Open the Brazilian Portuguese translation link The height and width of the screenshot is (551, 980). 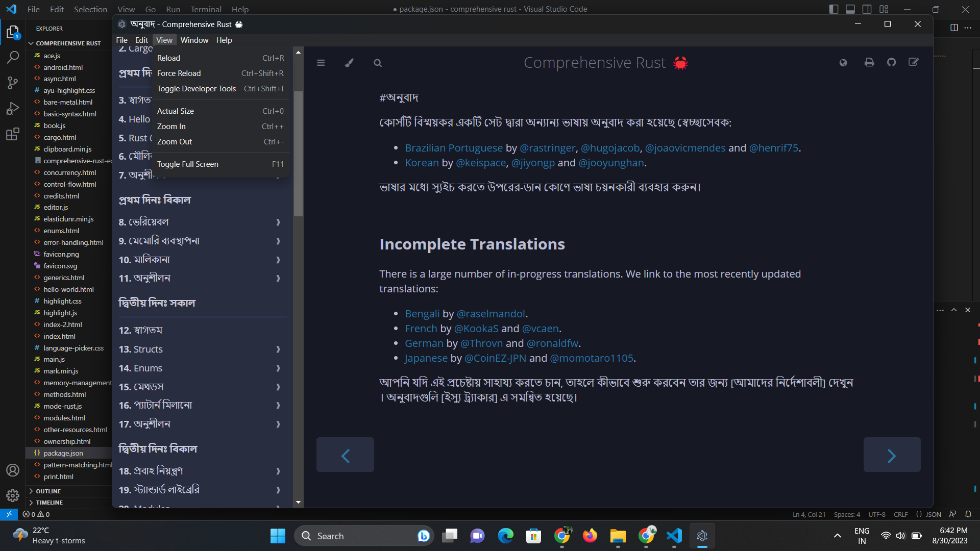click(453, 148)
